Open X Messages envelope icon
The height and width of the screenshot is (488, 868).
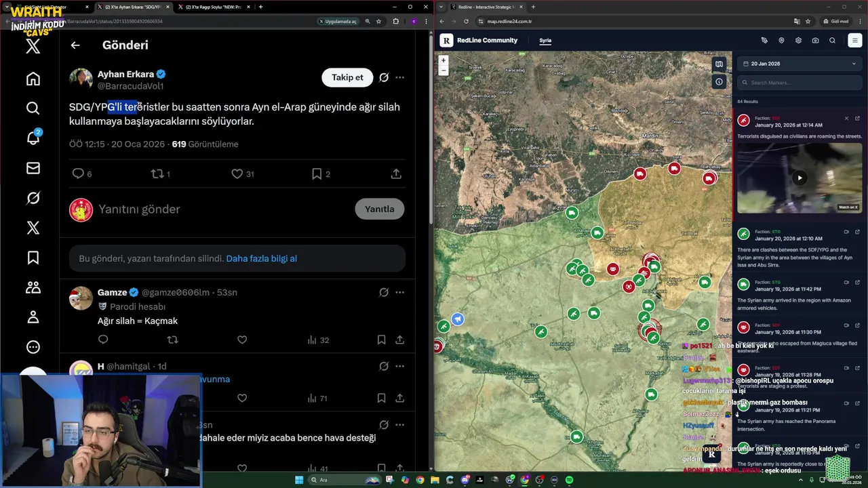[x=33, y=168]
